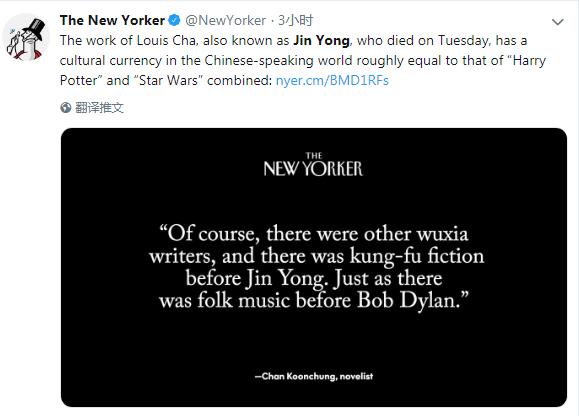This screenshot has width=579, height=416.
Task: Click The New Yorker logo inside image
Action: [313, 164]
